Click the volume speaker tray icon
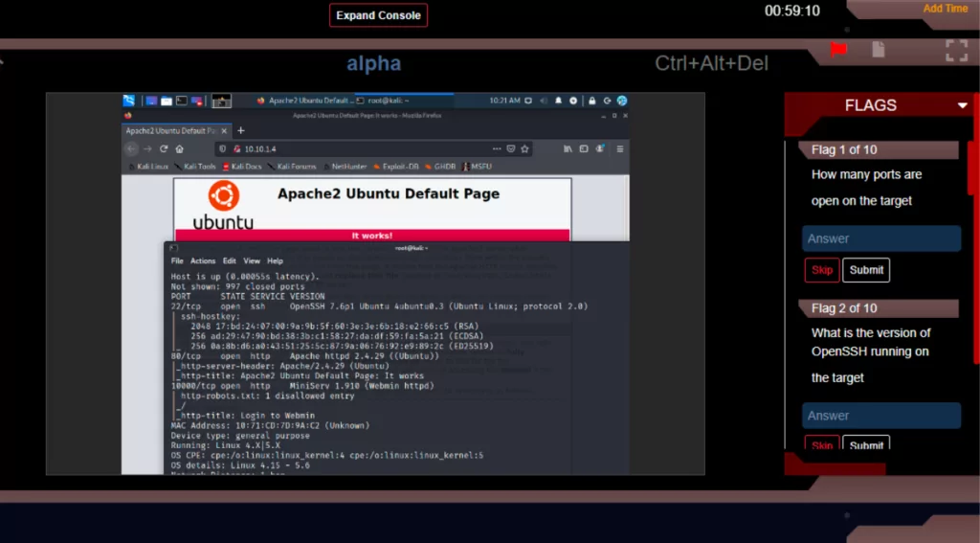The height and width of the screenshot is (543, 980). pyautogui.click(x=544, y=101)
